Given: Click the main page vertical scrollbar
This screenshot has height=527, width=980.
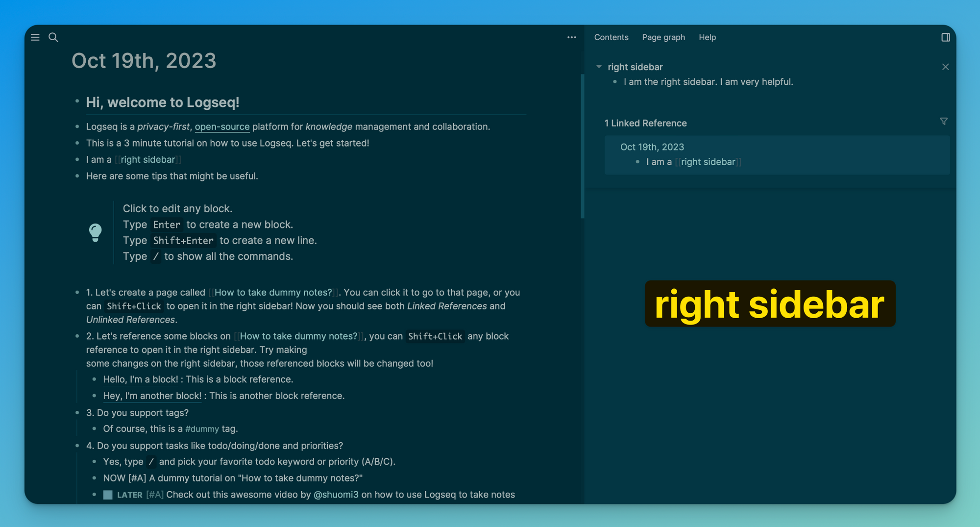Looking at the screenshot, I should click(x=582, y=146).
